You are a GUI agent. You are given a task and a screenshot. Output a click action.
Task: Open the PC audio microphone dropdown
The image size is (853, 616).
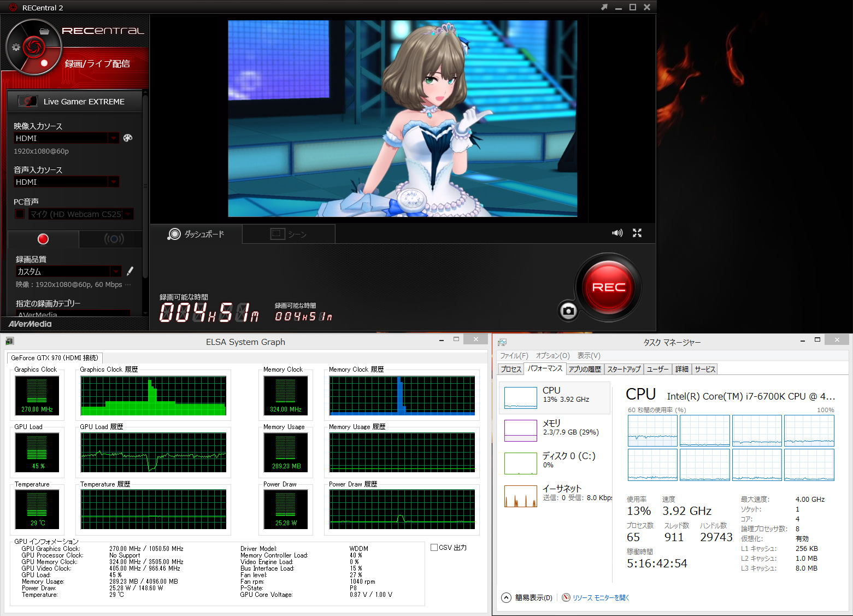[81, 214]
